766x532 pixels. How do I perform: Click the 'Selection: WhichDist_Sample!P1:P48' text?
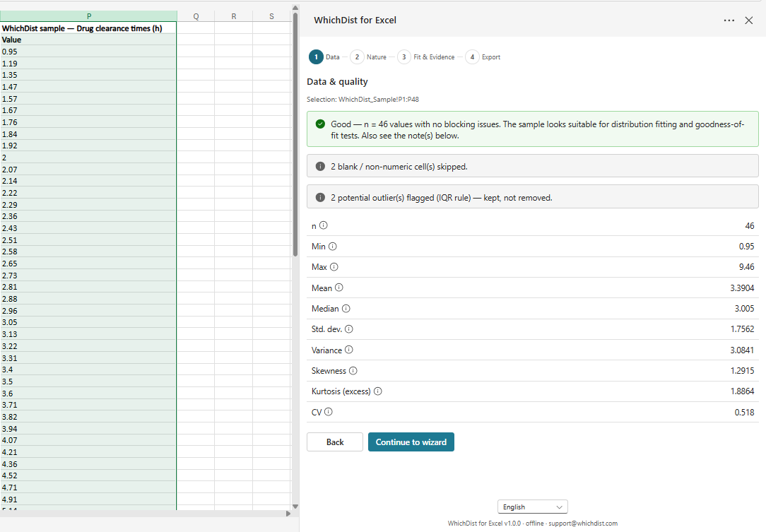(x=363, y=99)
